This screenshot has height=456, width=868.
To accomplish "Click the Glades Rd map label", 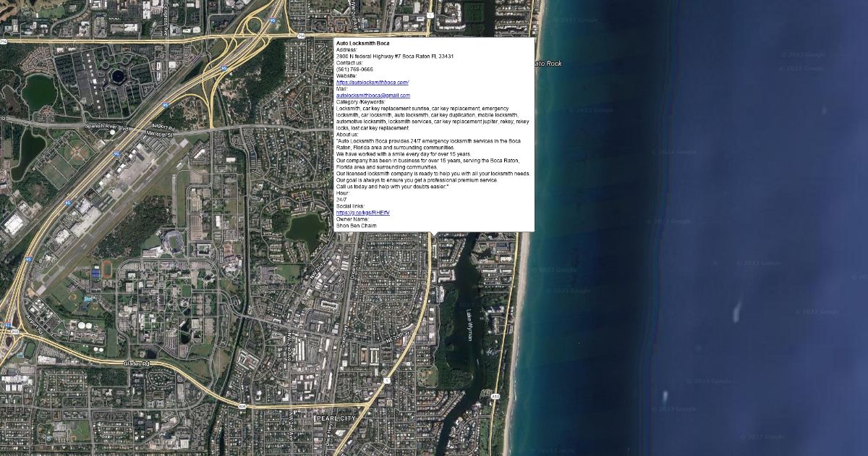I will (x=136, y=363).
